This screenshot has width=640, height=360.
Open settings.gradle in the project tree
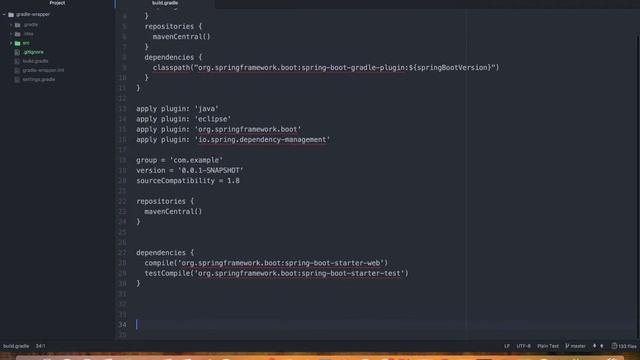pyautogui.click(x=38, y=79)
